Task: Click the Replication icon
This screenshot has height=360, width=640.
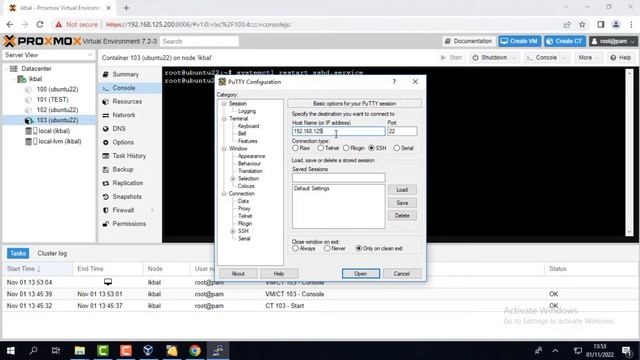Action: tap(106, 183)
